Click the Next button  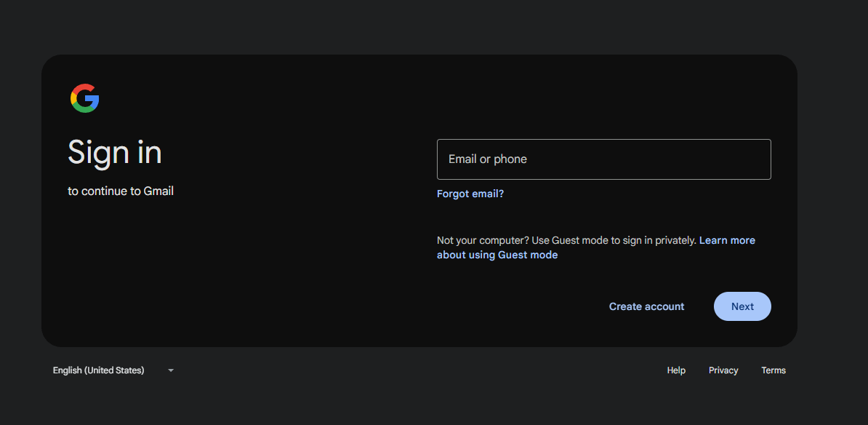click(742, 306)
